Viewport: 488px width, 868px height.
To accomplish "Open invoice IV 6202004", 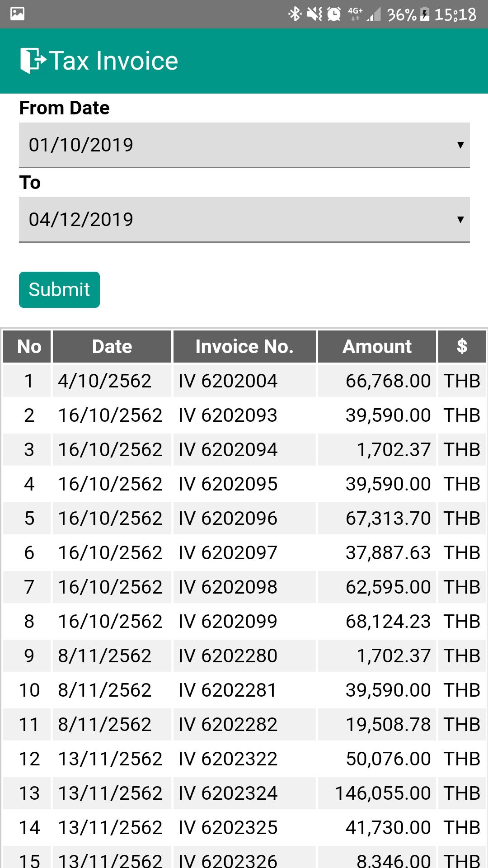I will point(228,381).
